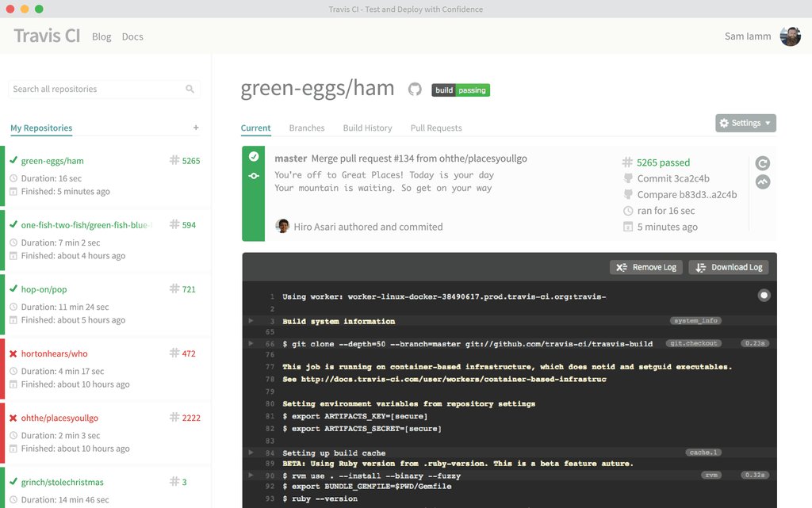Expand the git clone log fold
812x508 pixels.
tap(251, 343)
